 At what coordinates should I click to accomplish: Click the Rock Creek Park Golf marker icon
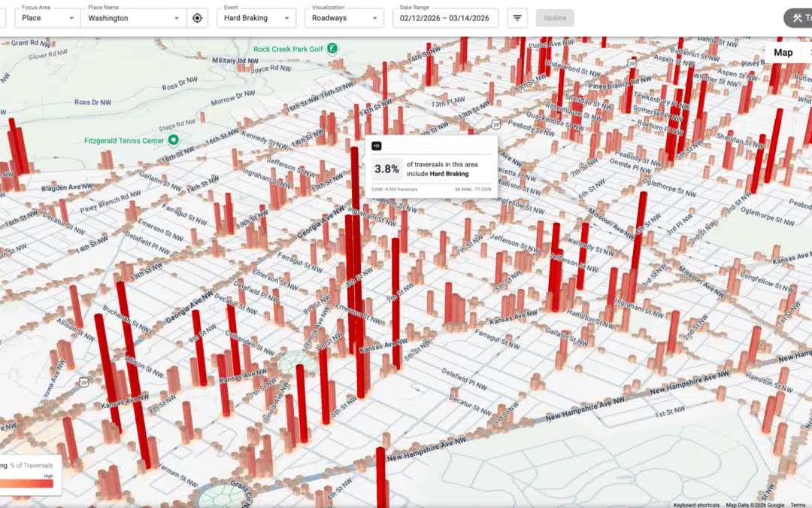332,49
